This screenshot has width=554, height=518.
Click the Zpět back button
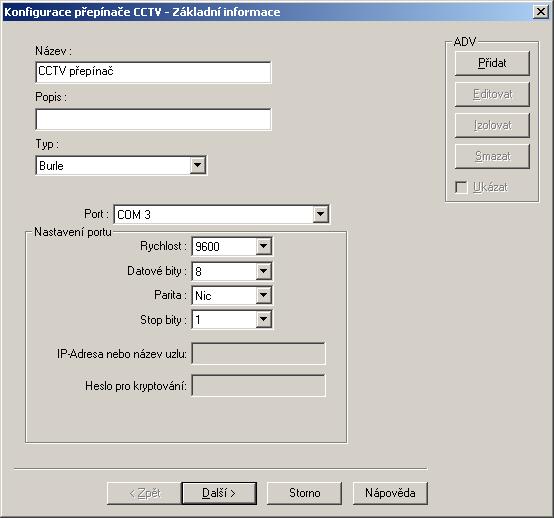pyautogui.click(x=144, y=493)
